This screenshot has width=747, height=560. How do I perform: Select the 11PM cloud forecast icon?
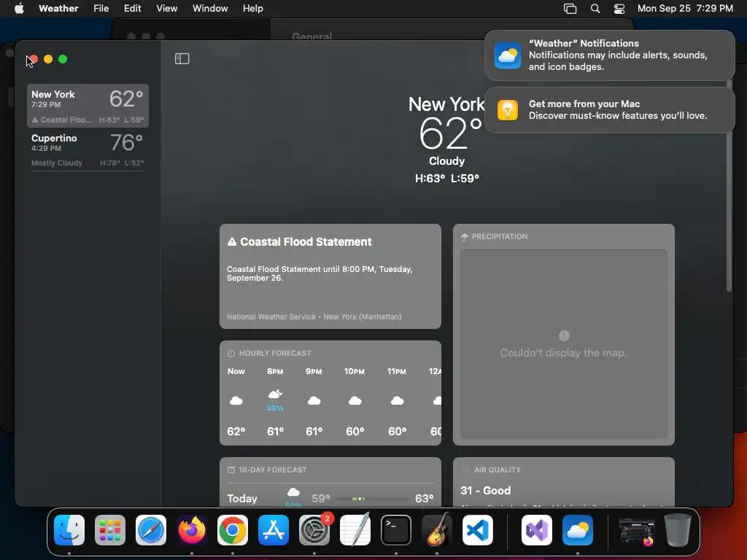coord(398,400)
